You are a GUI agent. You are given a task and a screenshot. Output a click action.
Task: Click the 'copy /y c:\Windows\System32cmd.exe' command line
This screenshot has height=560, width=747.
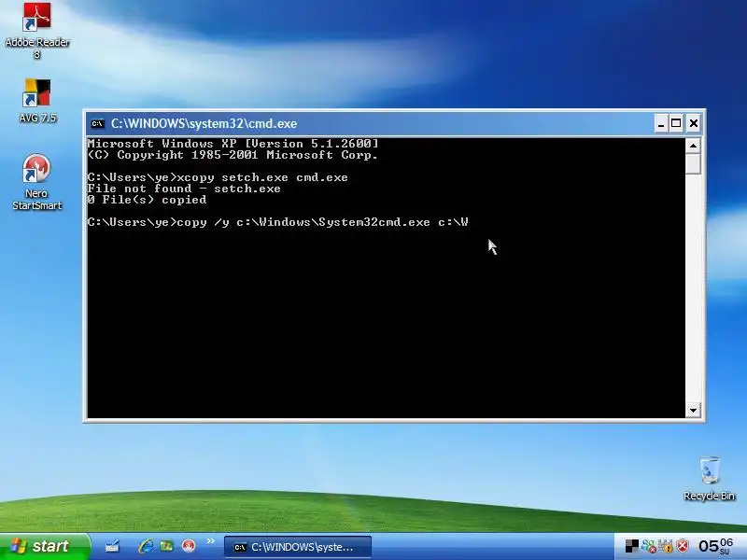tap(277, 222)
